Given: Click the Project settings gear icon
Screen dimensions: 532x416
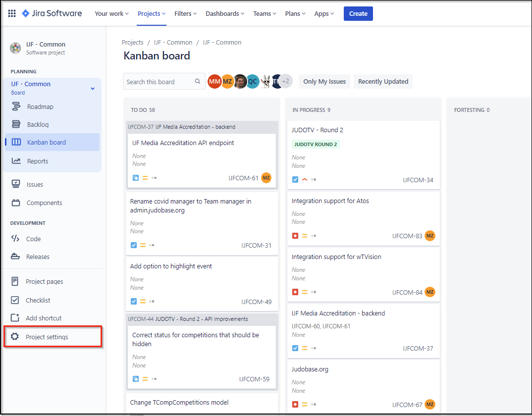Looking at the screenshot, I should 14,337.
